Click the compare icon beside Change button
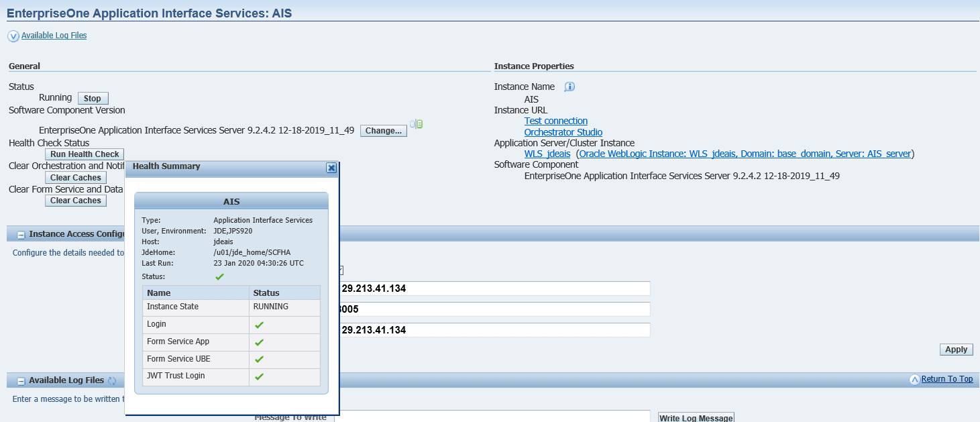Viewport: 980px width, 422px height. (417, 124)
